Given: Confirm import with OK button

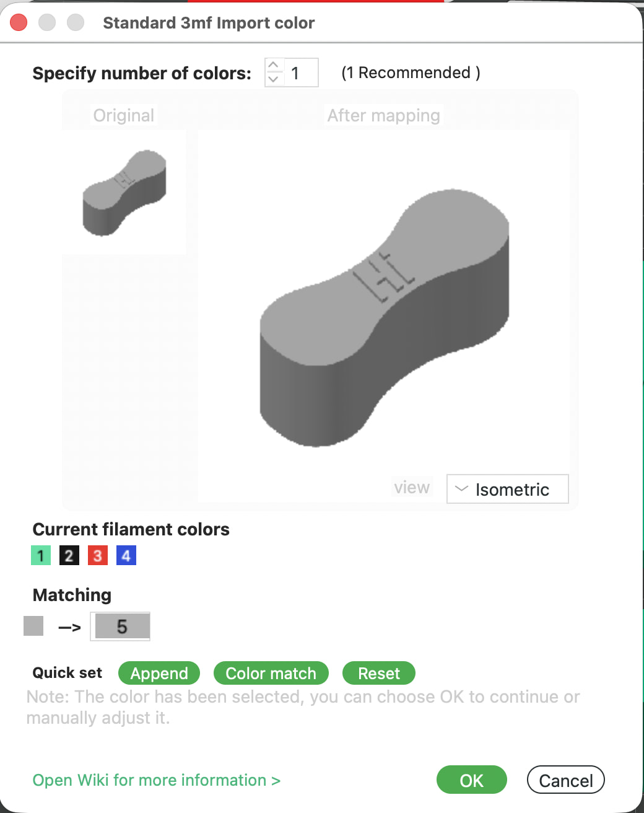Looking at the screenshot, I should 472,780.
